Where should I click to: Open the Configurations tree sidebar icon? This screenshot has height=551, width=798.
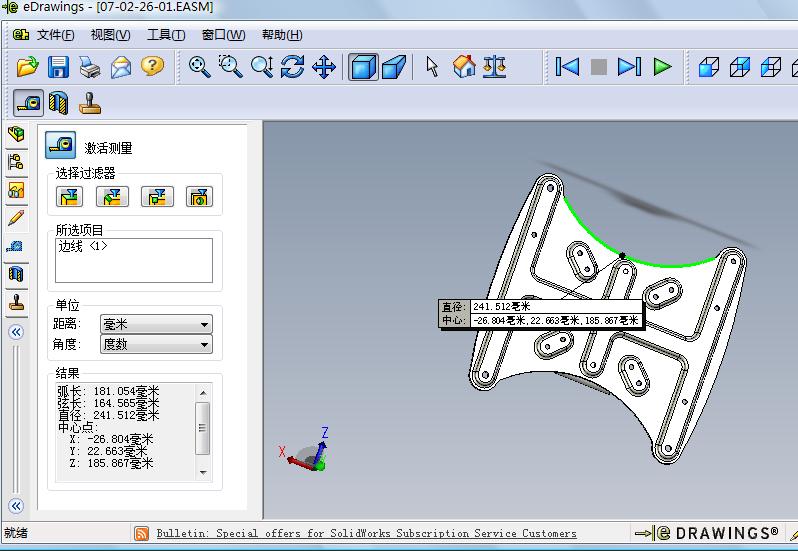tap(16, 162)
